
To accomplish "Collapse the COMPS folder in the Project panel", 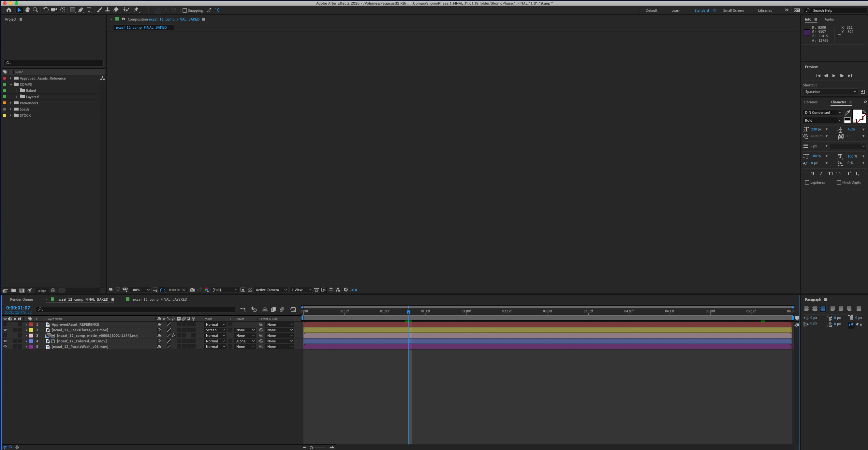I will pos(10,84).
